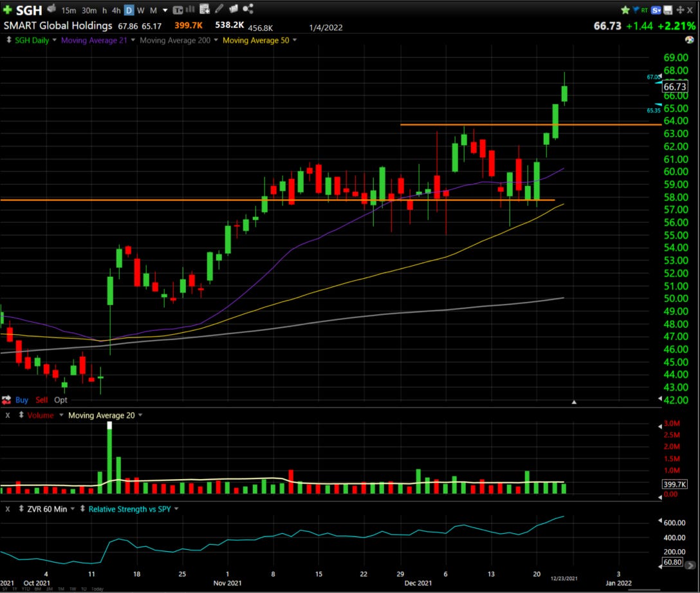Viewport: 700px width, 593px height.
Task: Click the 60.80 relative strength tag
Action: pos(673,561)
